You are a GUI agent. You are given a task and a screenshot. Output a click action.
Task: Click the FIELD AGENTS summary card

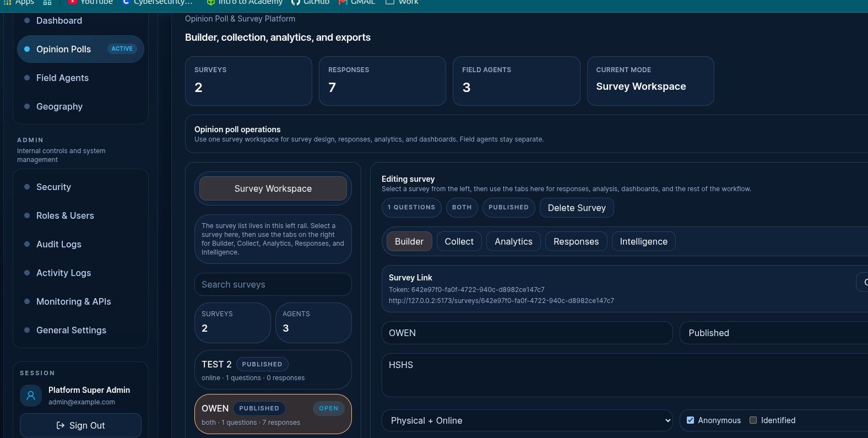pos(516,81)
